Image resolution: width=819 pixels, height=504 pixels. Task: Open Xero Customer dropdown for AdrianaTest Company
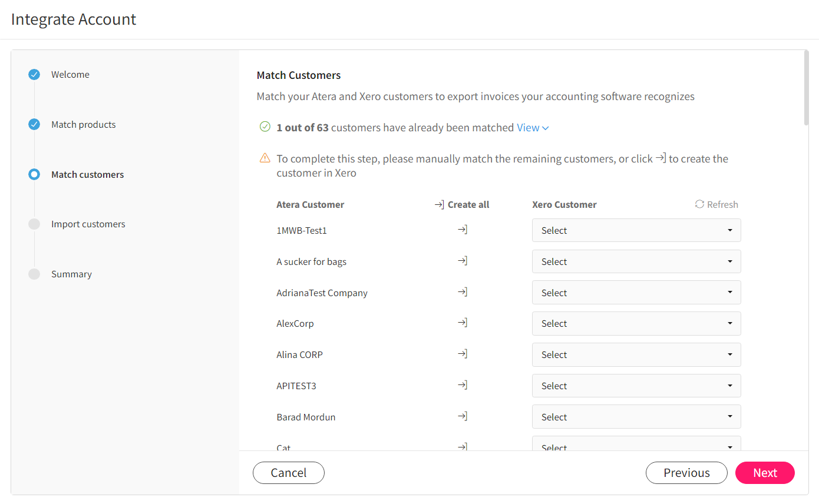(636, 293)
